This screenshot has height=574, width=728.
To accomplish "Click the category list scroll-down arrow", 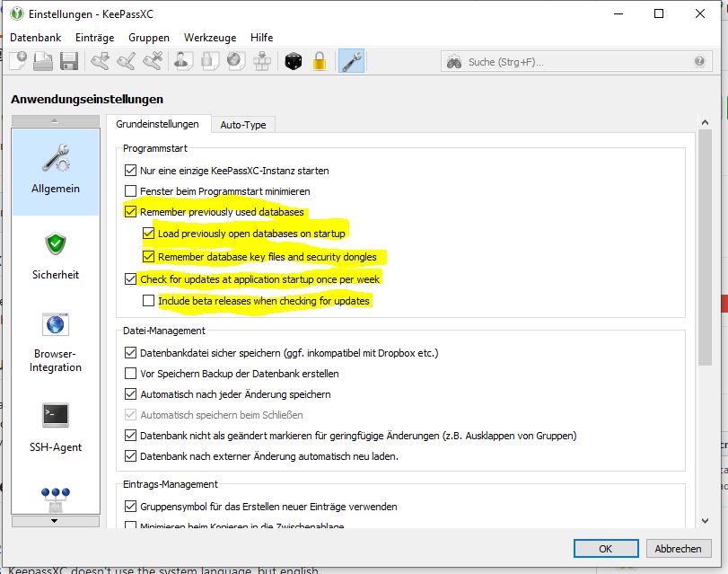I will [56, 521].
